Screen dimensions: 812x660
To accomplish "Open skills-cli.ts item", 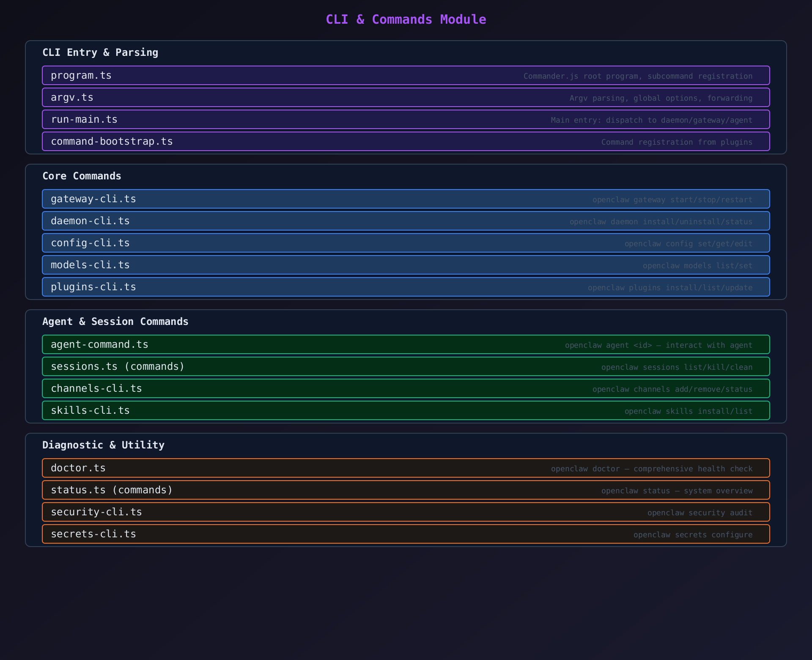I will click(406, 410).
